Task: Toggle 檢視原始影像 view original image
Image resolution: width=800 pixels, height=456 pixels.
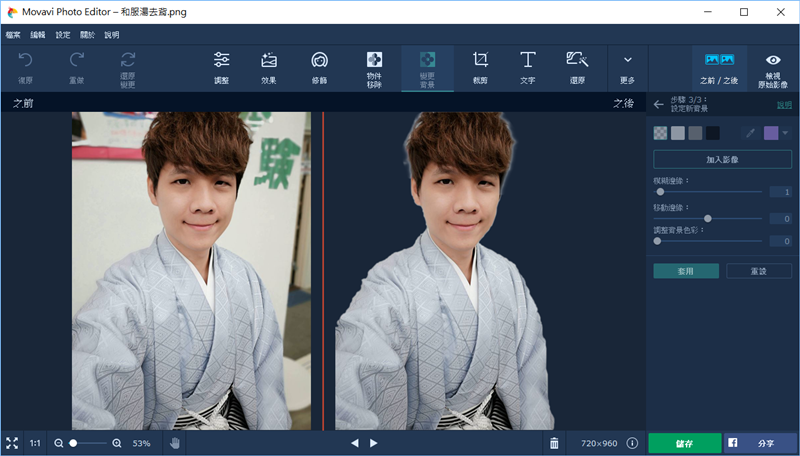Action: [x=773, y=67]
